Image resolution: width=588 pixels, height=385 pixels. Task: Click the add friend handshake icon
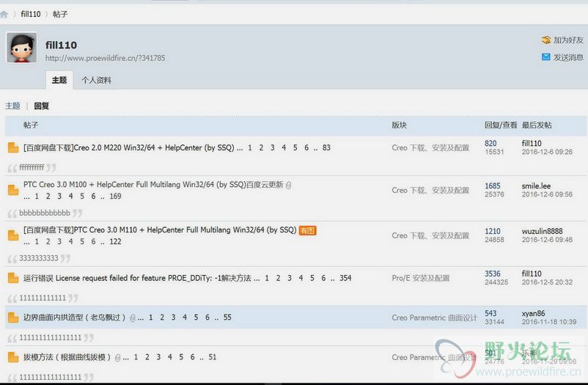pyautogui.click(x=546, y=40)
